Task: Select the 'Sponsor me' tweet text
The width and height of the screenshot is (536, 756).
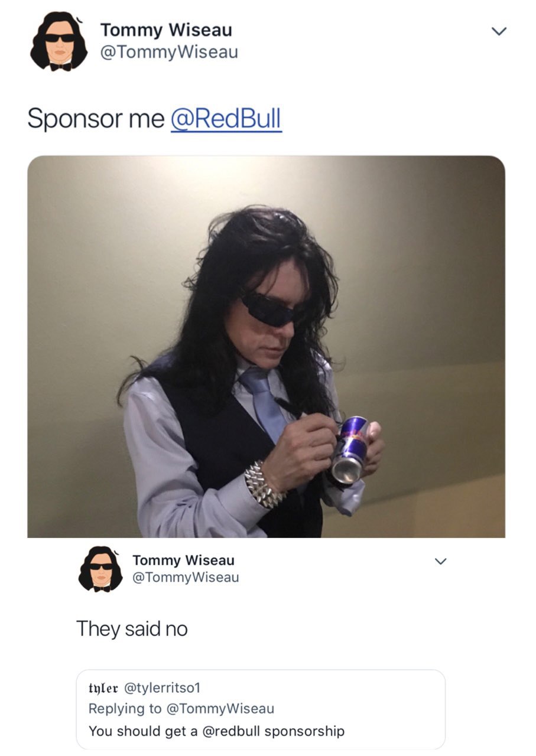Action: (96, 119)
